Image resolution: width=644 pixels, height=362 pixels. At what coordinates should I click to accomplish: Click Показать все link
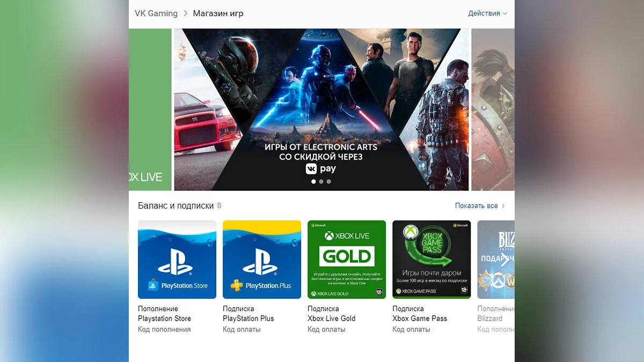(x=477, y=206)
